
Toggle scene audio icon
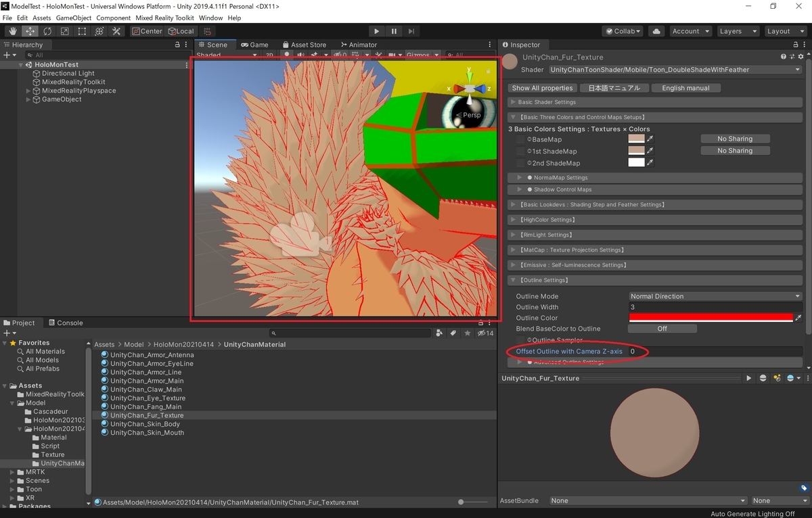tap(300, 55)
